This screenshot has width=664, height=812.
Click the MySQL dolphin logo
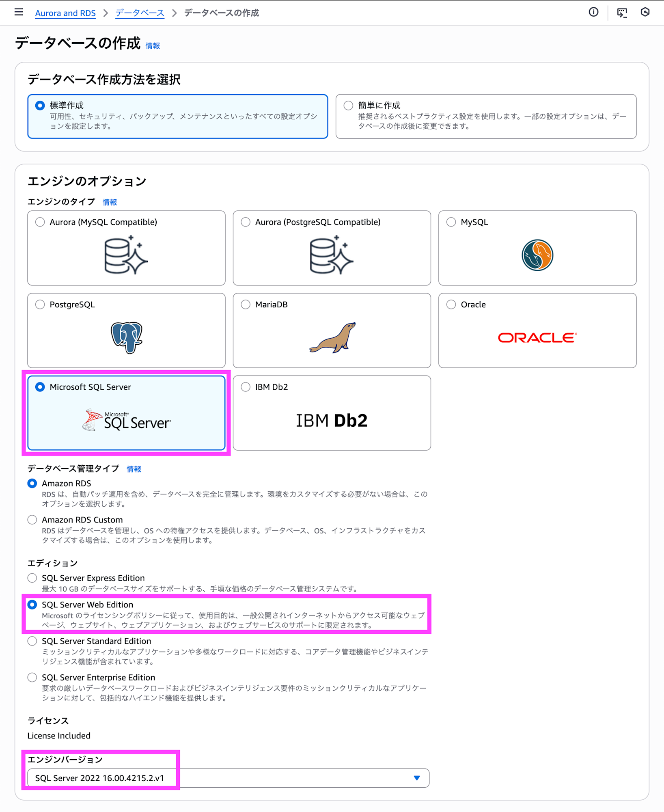coord(537,255)
